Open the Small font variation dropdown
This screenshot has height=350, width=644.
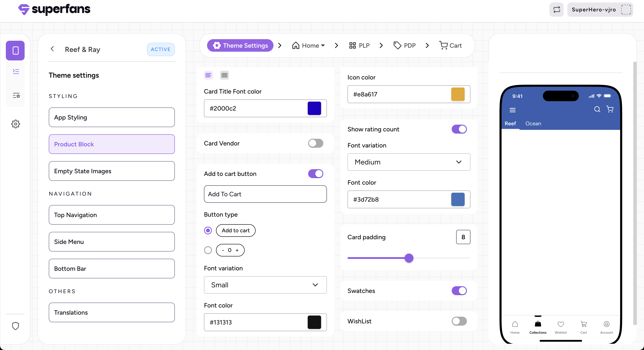(265, 285)
